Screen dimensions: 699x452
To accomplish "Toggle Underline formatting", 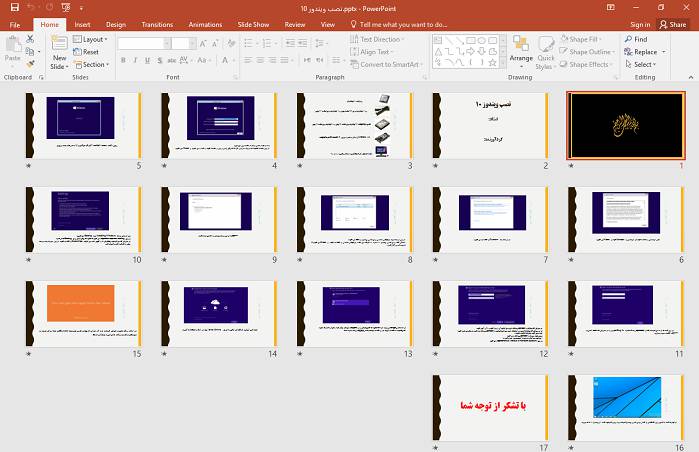I will (x=149, y=60).
